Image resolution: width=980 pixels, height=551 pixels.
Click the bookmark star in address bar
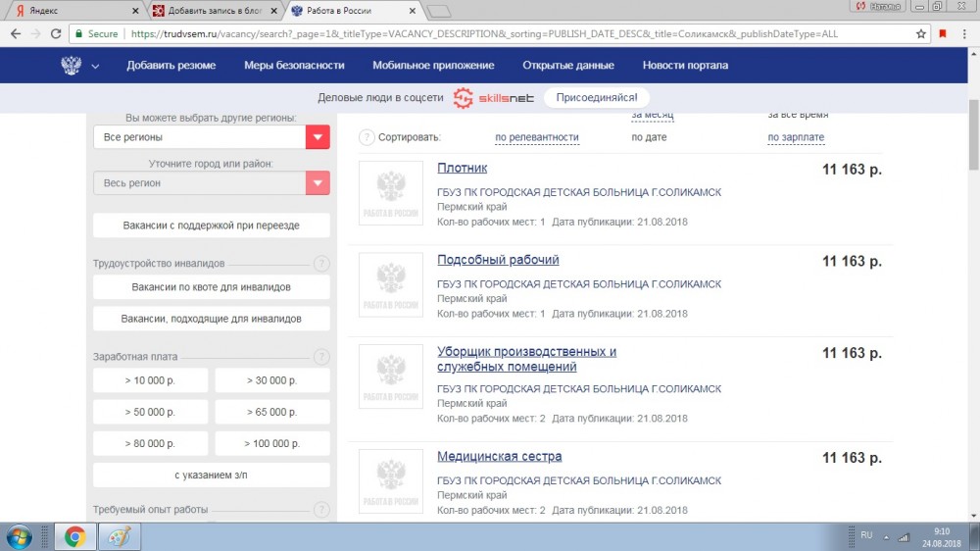point(921,33)
